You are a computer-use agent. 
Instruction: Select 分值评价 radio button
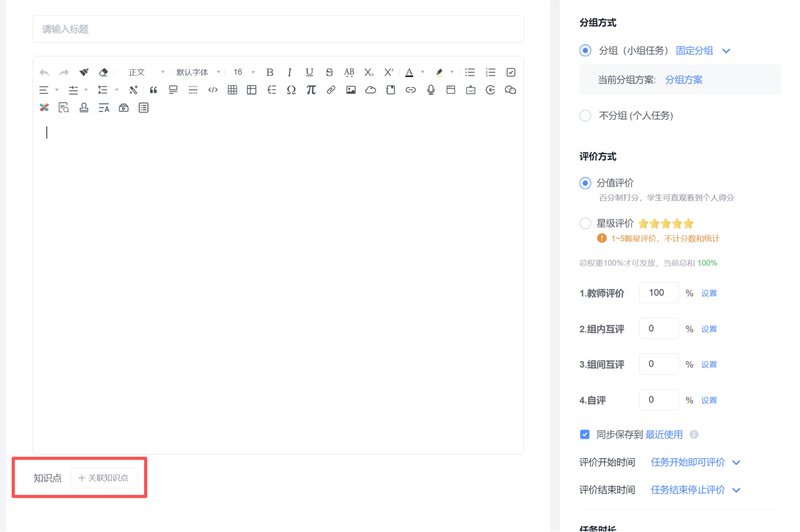pyautogui.click(x=585, y=183)
